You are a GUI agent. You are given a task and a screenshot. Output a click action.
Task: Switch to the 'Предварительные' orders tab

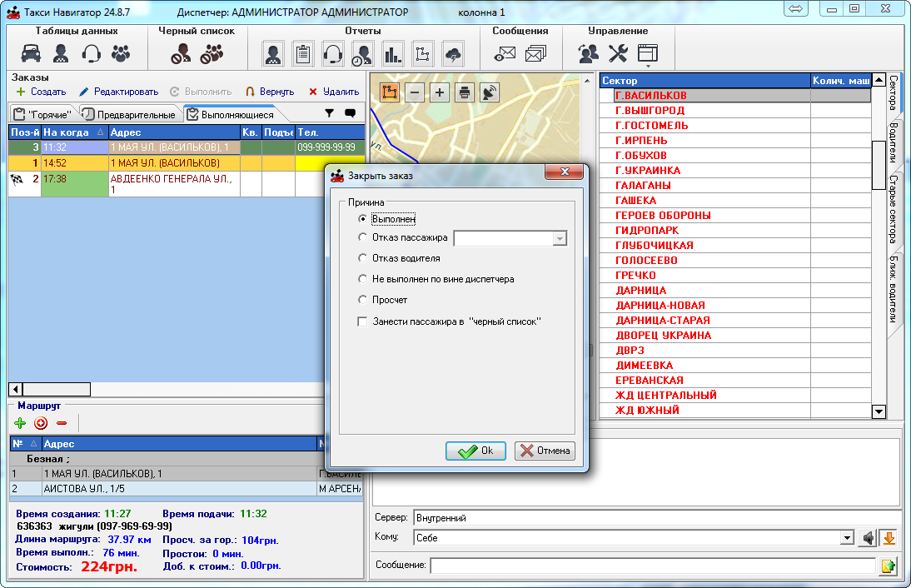[x=128, y=114]
